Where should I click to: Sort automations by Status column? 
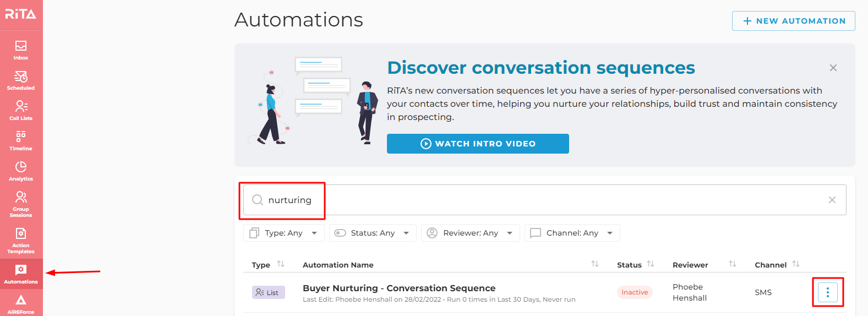click(x=651, y=264)
